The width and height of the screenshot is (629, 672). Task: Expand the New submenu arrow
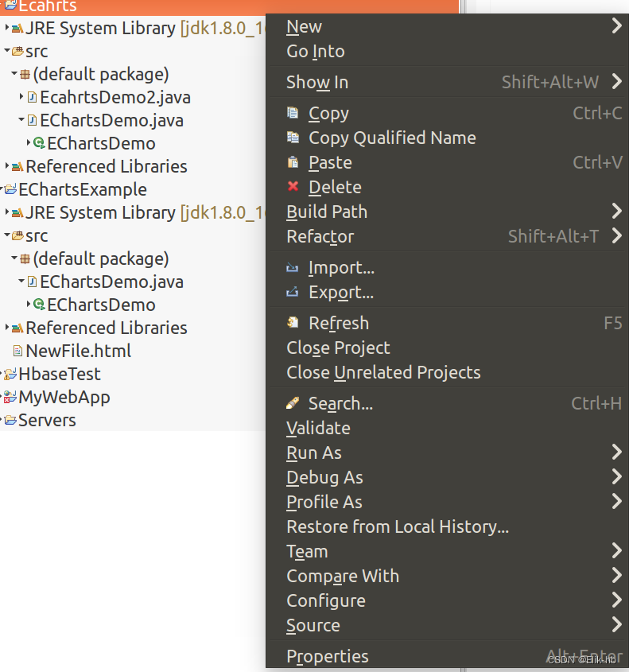point(617,25)
